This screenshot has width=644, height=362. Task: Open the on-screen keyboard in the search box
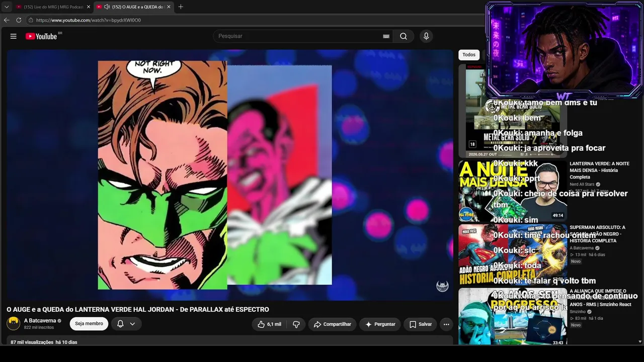coord(386,36)
